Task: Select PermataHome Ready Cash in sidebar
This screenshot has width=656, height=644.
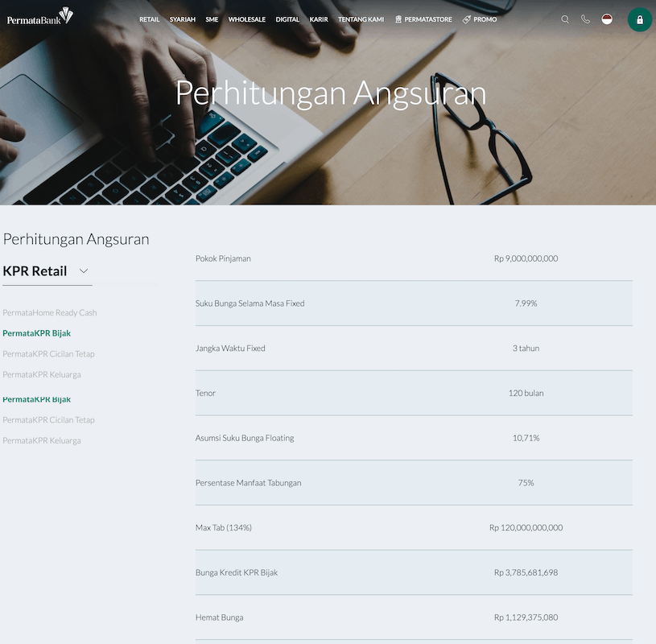Action: point(50,312)
